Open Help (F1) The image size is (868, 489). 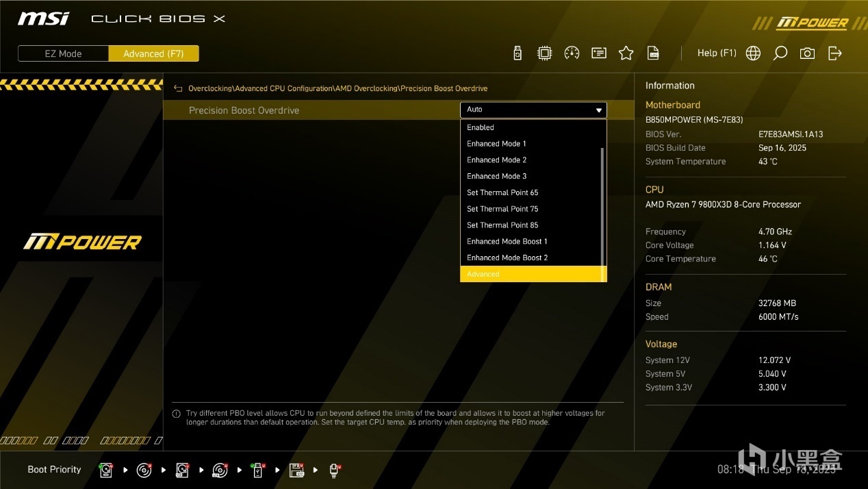(x=717, y=53)
